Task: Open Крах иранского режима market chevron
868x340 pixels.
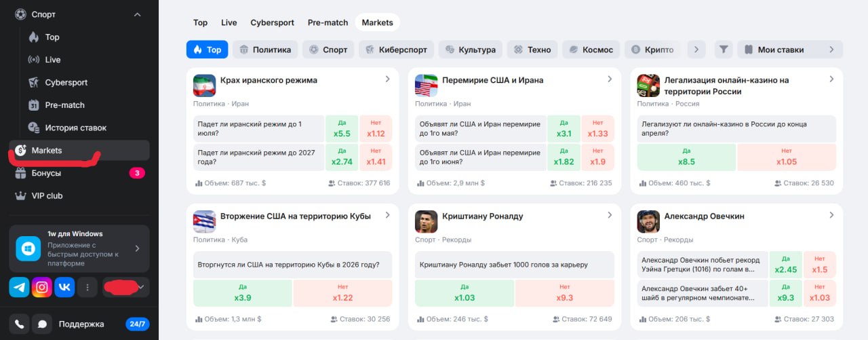Action: click(x=388, y=79)
